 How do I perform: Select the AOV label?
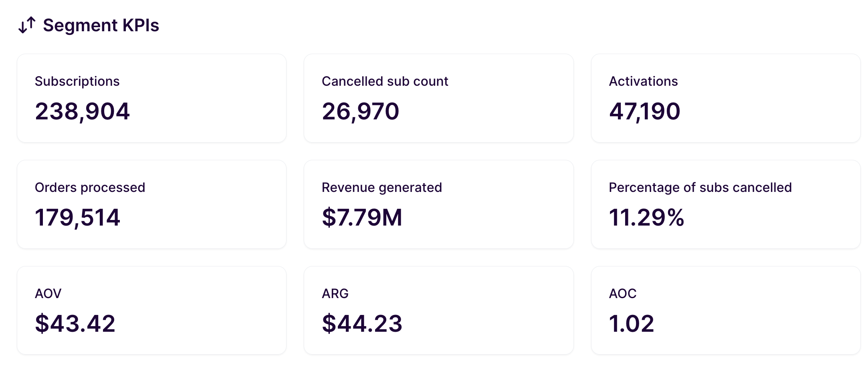click(48, 294)
